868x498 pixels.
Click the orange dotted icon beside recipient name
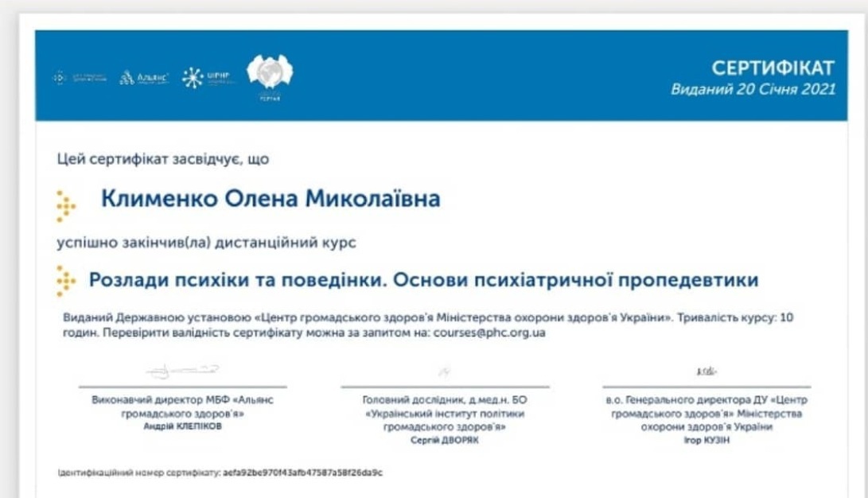point(65,205)
